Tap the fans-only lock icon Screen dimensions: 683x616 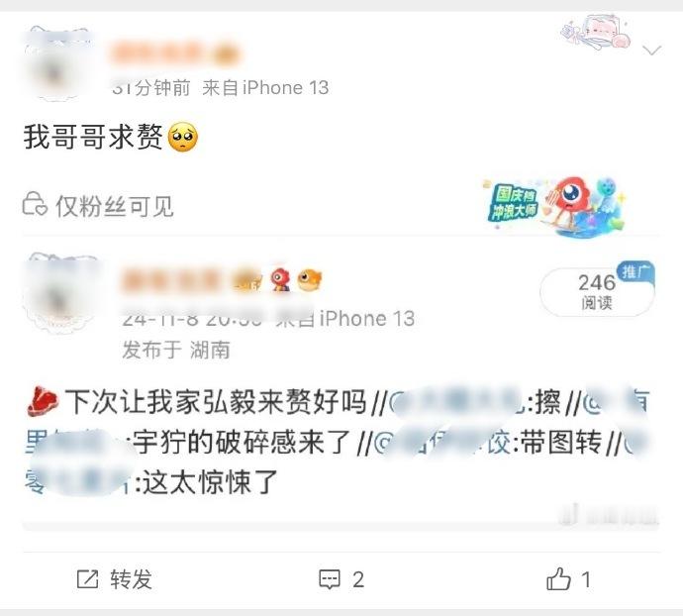35,204
